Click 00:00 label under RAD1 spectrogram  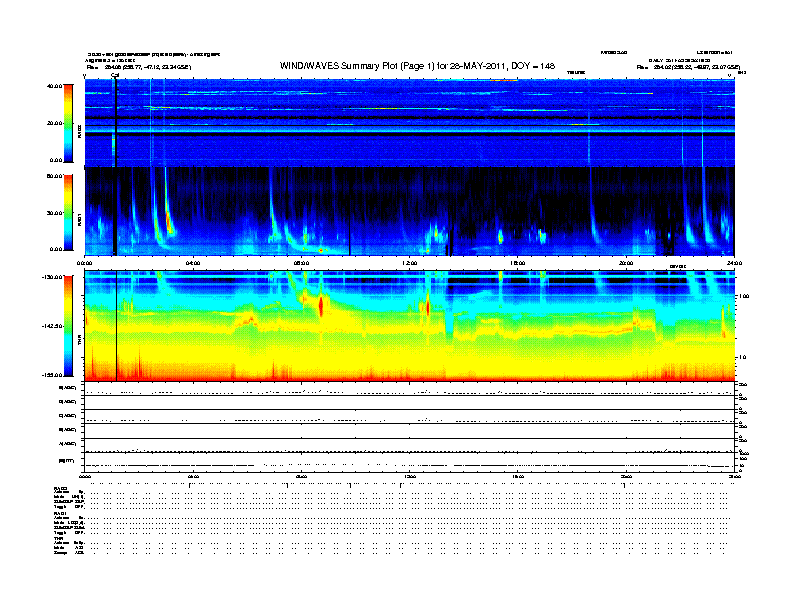tap(84, 263)
